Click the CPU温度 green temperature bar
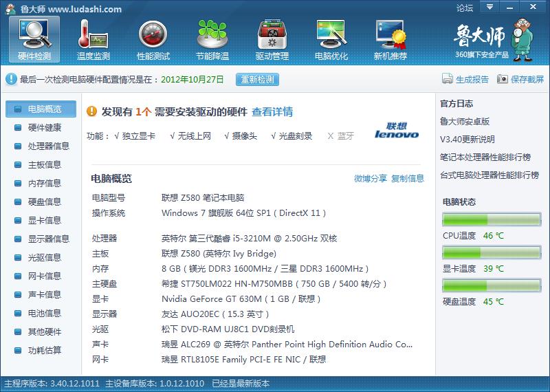This screenshot has width=550, height=392. pos(492,219)
